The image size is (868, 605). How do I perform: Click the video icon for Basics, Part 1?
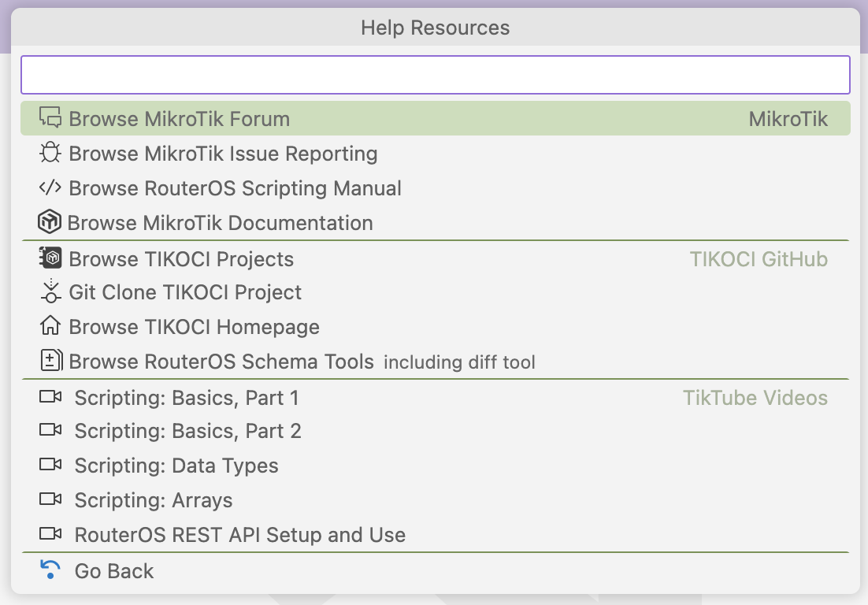coord(50,397)
